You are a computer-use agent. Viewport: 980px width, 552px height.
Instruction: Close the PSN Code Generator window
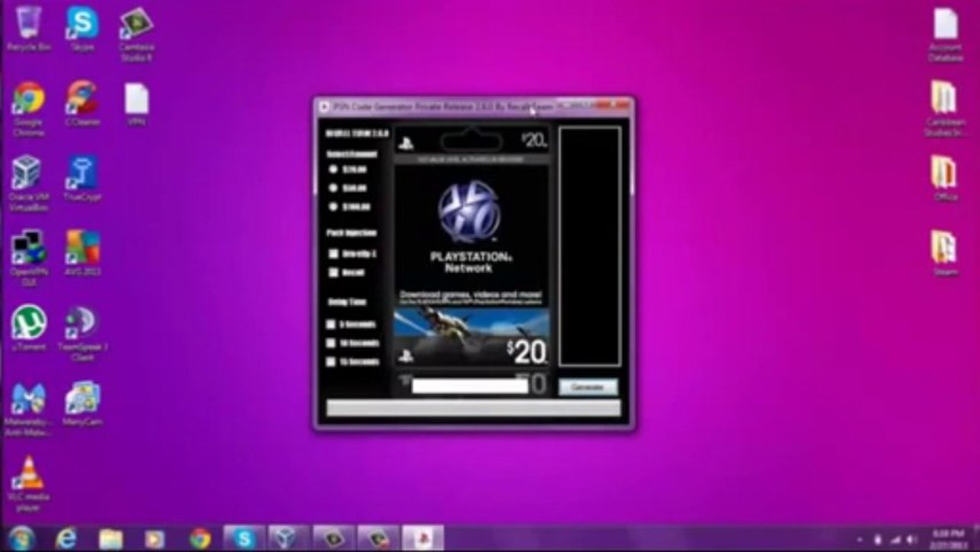(x=615, y=104)
